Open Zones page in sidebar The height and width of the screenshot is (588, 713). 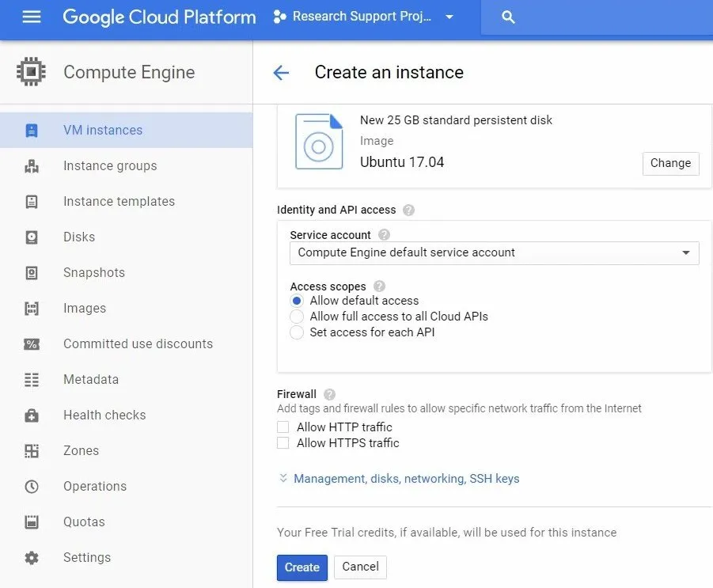tap(126, 450)
